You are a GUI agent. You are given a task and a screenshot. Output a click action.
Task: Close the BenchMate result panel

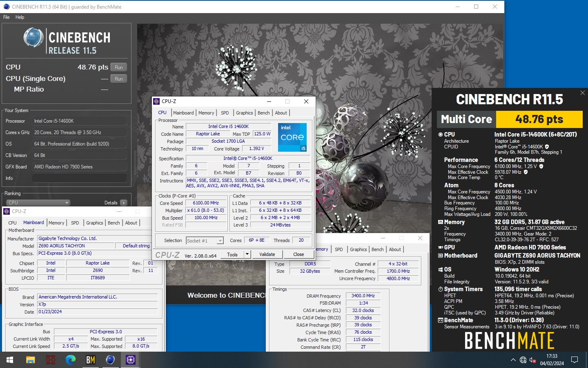pyautogui.click(x=583, y=93)
